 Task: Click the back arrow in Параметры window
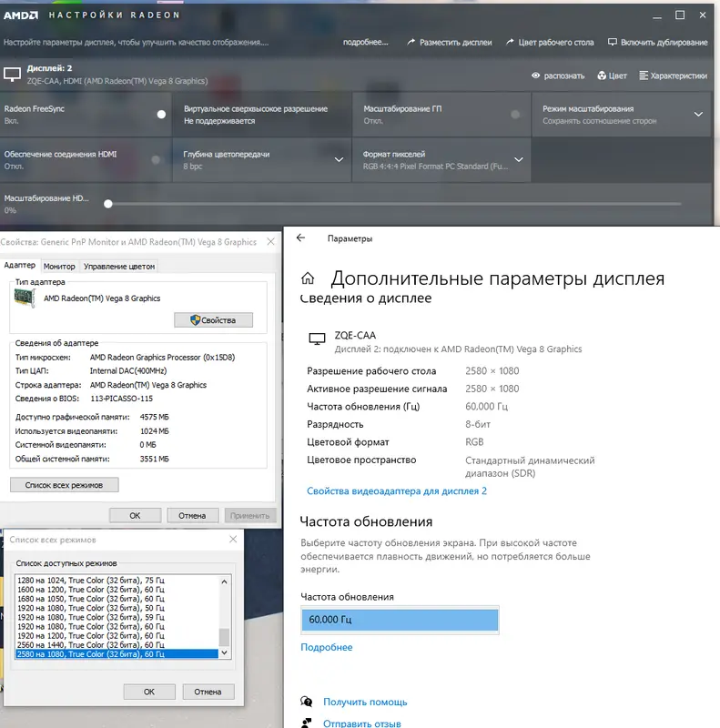click(301, 238)
